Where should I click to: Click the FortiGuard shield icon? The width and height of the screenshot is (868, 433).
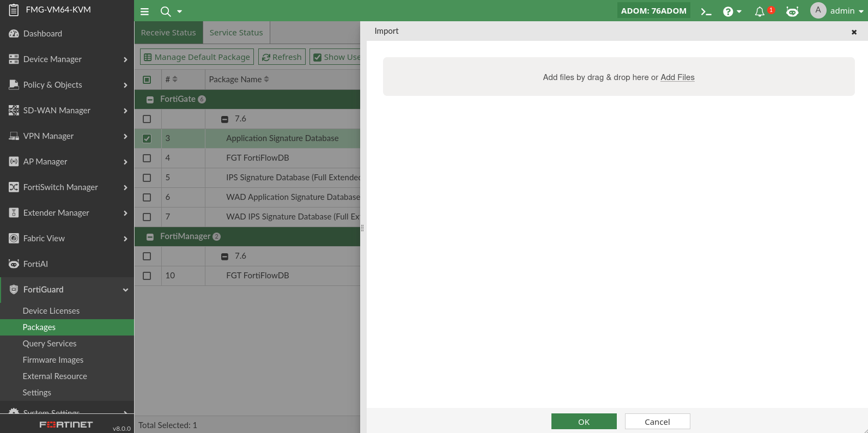click(14, 290)
